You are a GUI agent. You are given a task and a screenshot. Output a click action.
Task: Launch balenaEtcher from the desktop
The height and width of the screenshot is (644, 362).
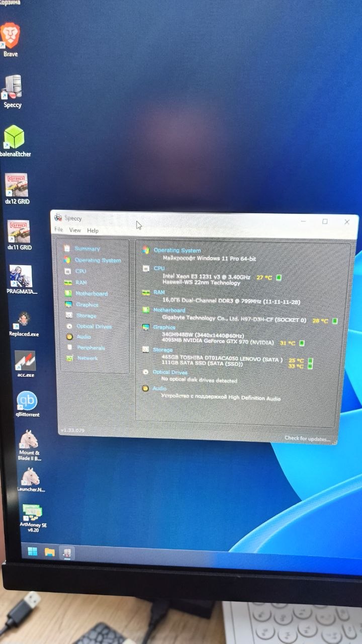[x=15, y=141]
